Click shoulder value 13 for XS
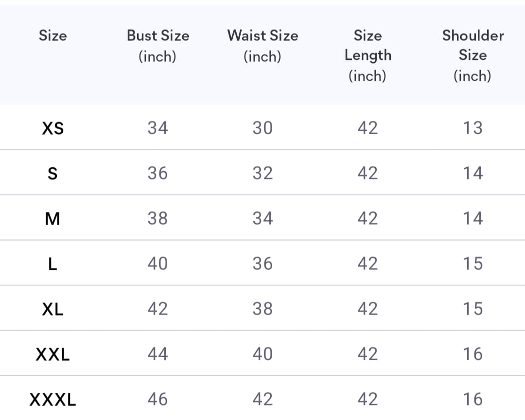Image resolution: width=525 pixels, height=420 pixels. 473,128
